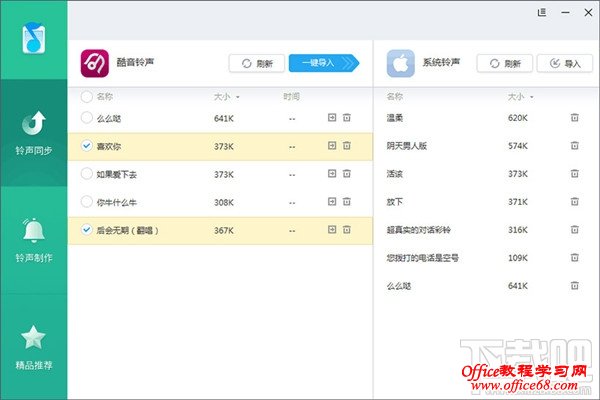The image size is (600, 400).
Task: Click the 后会无期（翻唱） ringtone name
Action: pos(127,230)
